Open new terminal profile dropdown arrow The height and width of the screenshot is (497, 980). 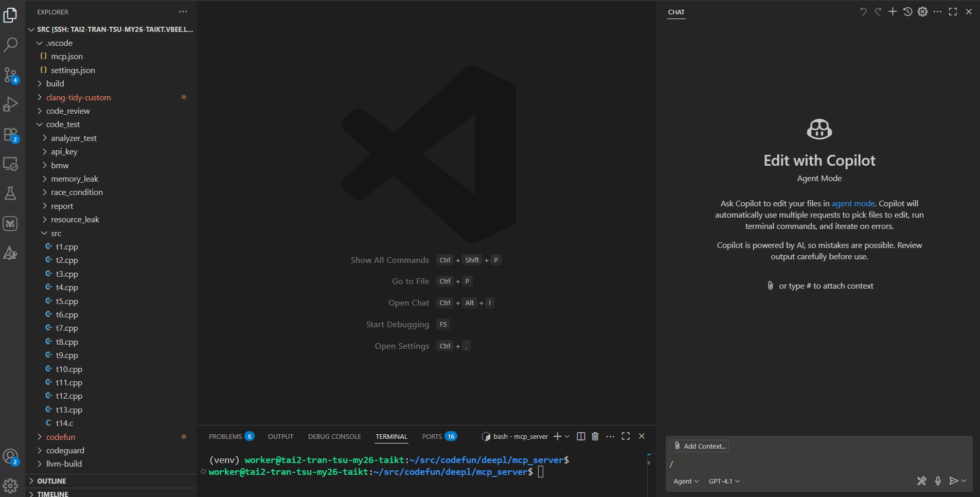[x=567, y=436]
